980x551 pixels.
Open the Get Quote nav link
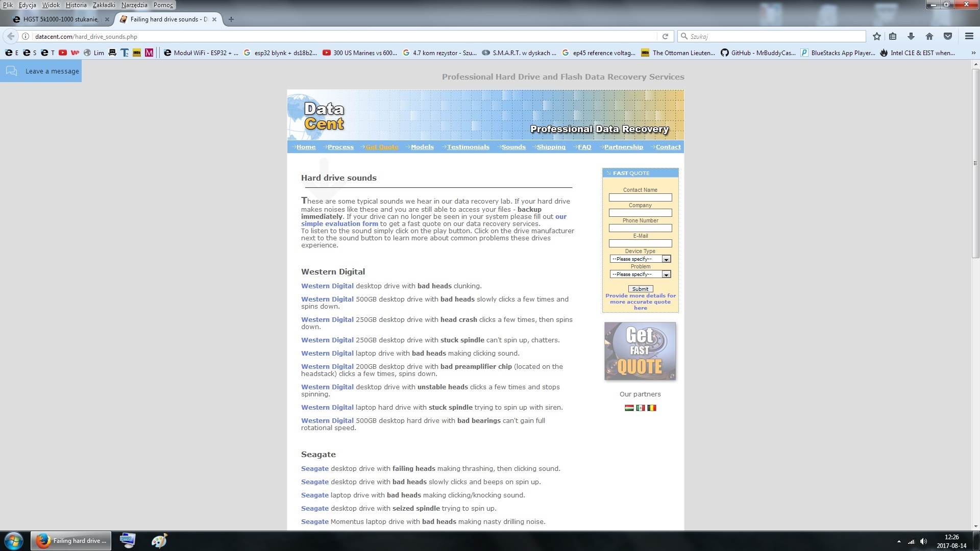[382, 147]
